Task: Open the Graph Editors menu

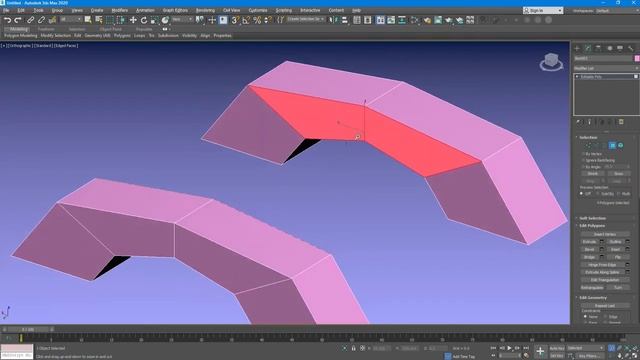Action: pos(175,10)
